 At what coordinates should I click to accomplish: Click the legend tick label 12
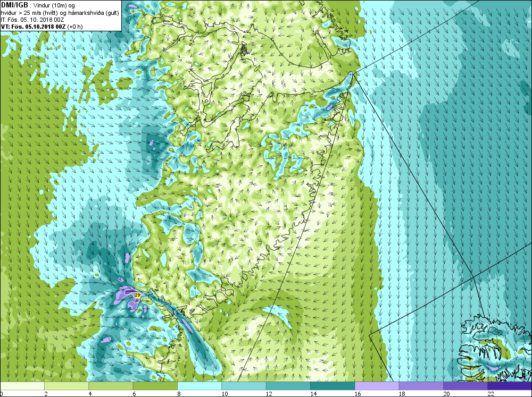tap(269, 394)
